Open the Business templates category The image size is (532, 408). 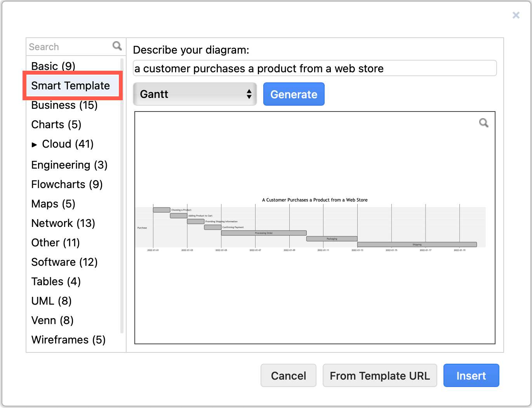pyautogui.click(x=64, y=105)
